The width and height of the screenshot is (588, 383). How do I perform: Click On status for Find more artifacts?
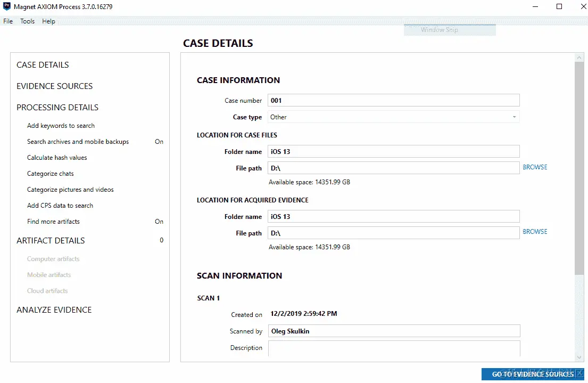(x=159, y=221)
